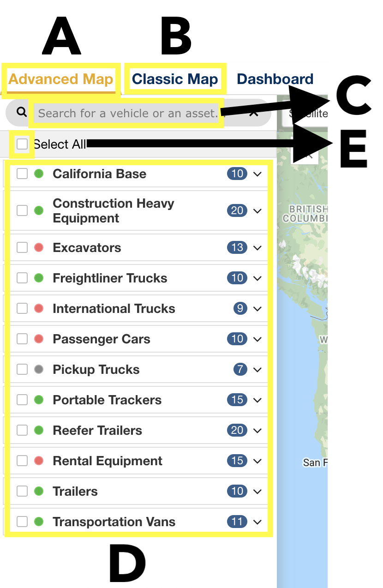Focus the vehicle or asset search field

[127, 113]
